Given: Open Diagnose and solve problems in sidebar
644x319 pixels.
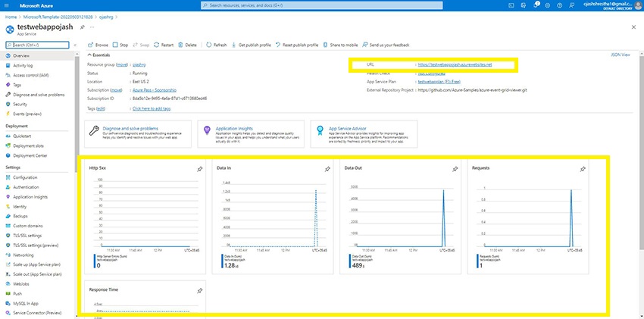Looking at the screenshot, I should pyautogui.click(x=38, y=95).
